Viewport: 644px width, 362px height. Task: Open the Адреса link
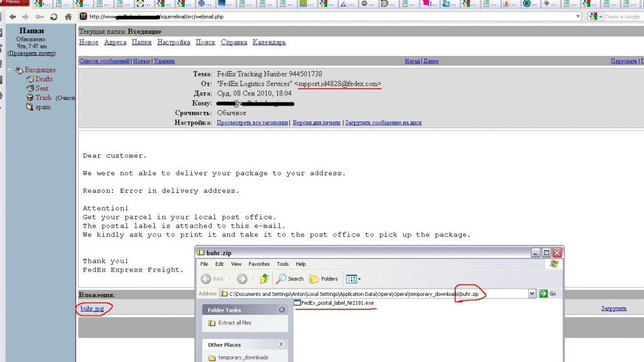point(115,42)
